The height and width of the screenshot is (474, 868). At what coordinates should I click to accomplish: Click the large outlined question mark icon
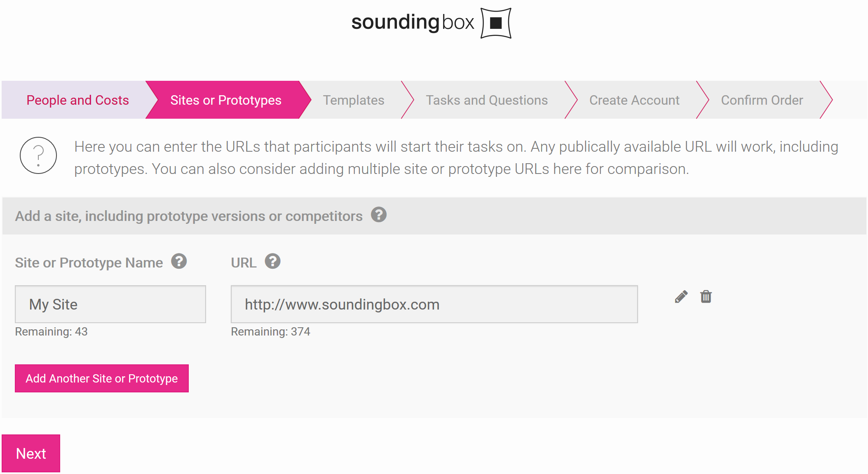[38, 155]
